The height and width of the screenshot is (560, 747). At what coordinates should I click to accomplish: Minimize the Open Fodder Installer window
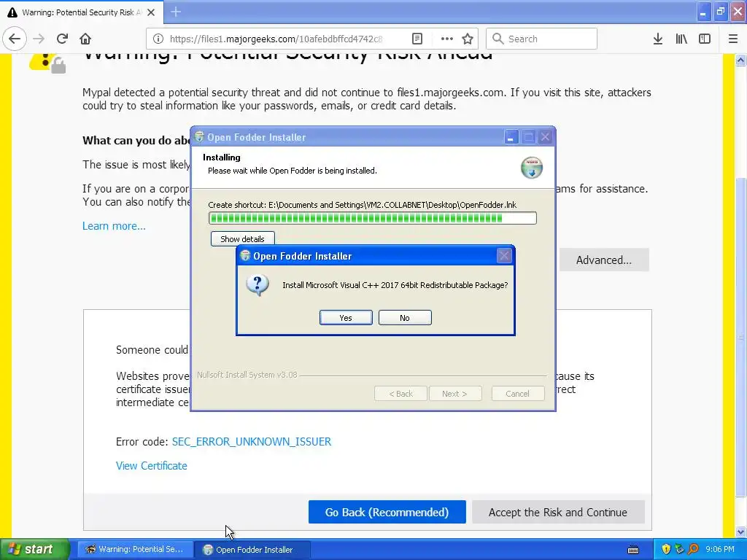(510, 137)
